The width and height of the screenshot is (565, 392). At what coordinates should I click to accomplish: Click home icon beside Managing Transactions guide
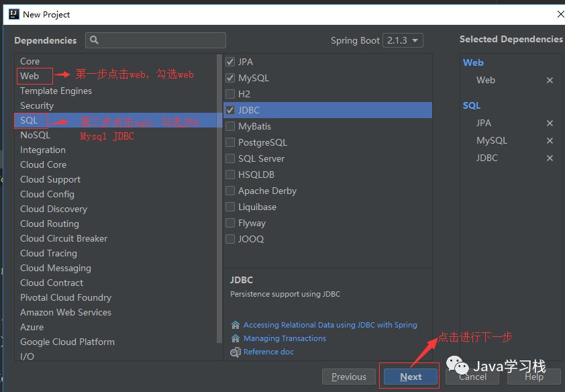(x=236, y=338)
